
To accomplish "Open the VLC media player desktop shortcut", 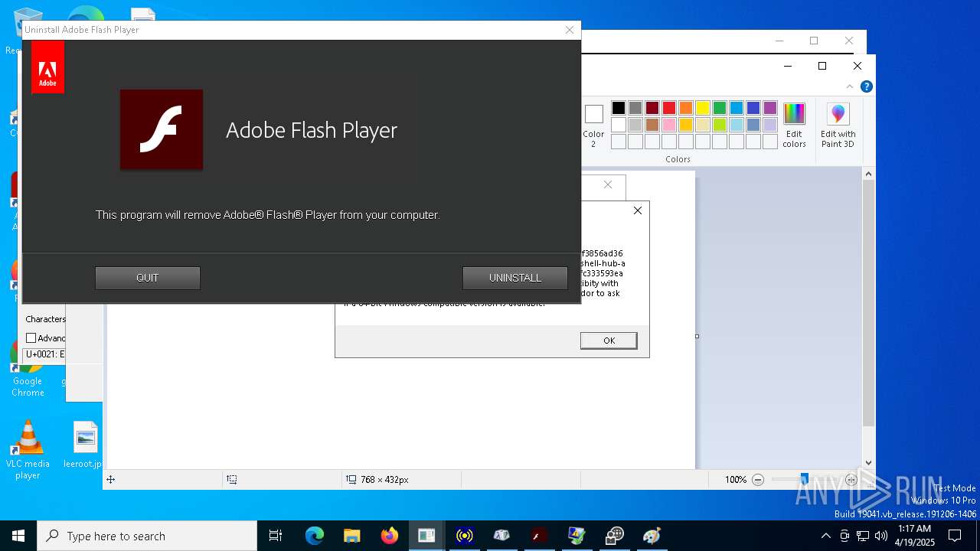I will pos(28,450).
